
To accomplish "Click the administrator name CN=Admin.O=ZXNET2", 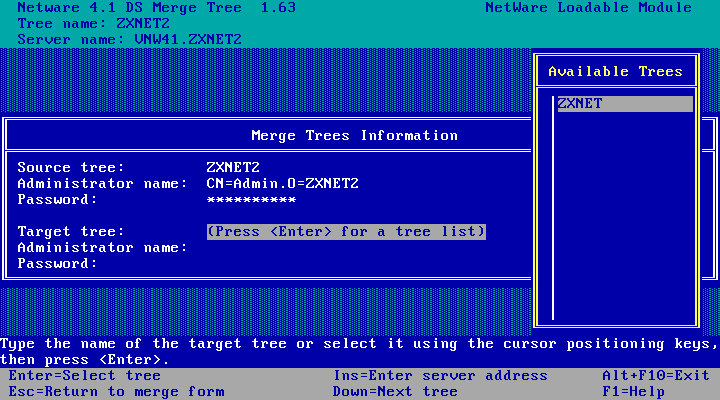I will [x=282, y=183].
